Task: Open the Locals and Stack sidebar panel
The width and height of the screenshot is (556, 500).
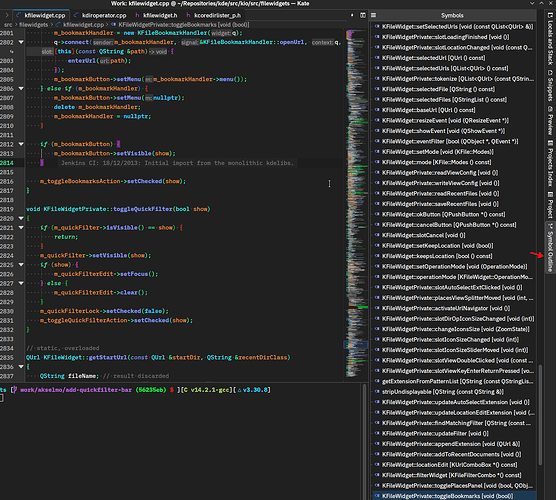Action: click(550, 39)
